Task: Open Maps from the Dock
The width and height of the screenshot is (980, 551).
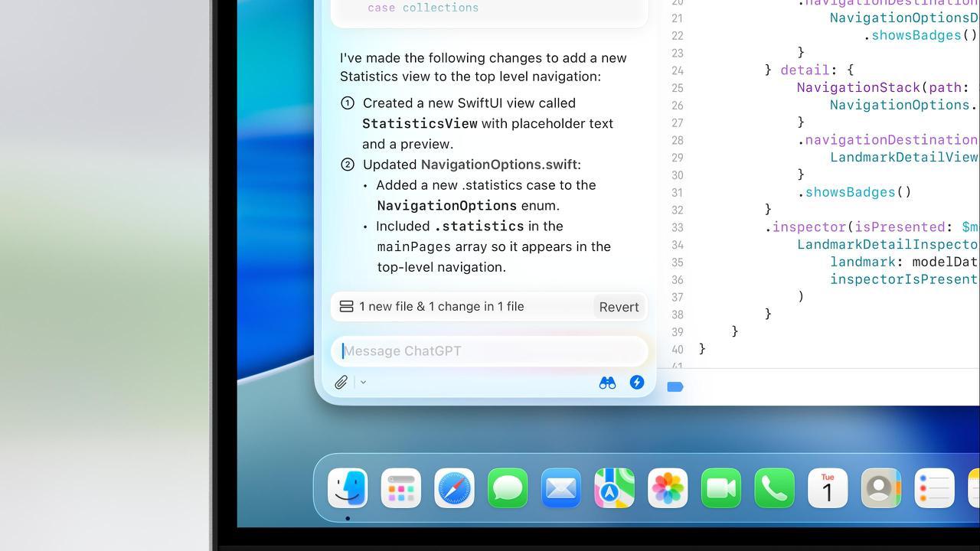Action: click(x=614, y=488)
